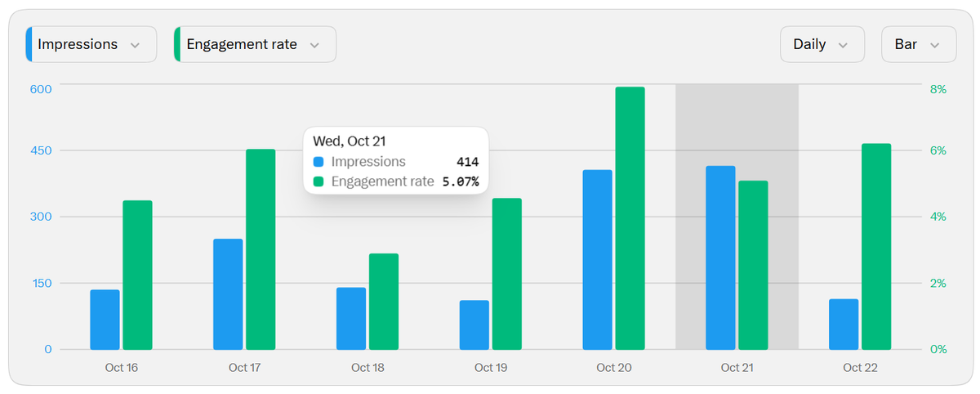Image resolution: width=980 pixels, height=394 pixels.
Task: Click the 0% label on the right axis
Action: point(938,350)
